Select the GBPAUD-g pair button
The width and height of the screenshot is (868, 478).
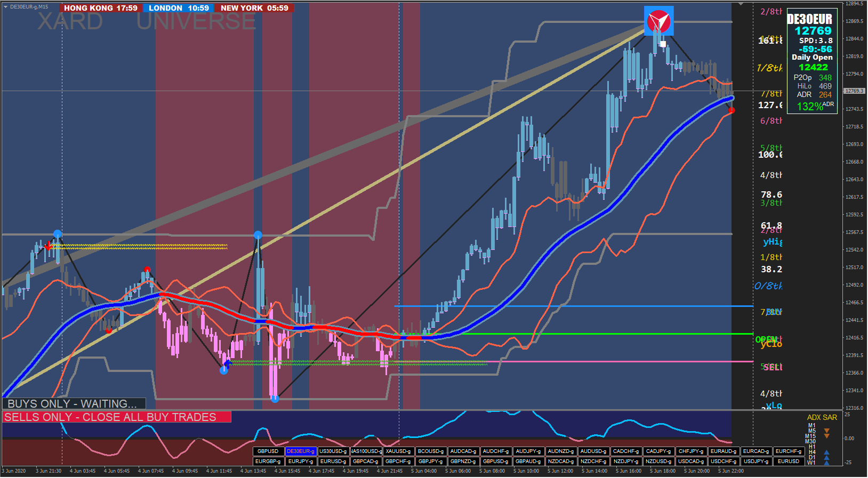point(528,461)
